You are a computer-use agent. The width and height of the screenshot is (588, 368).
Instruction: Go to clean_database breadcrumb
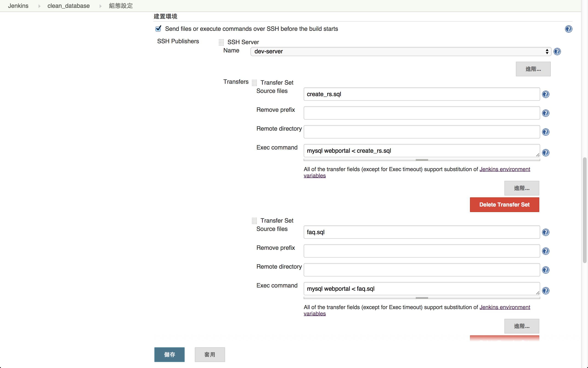click(68, 6)
